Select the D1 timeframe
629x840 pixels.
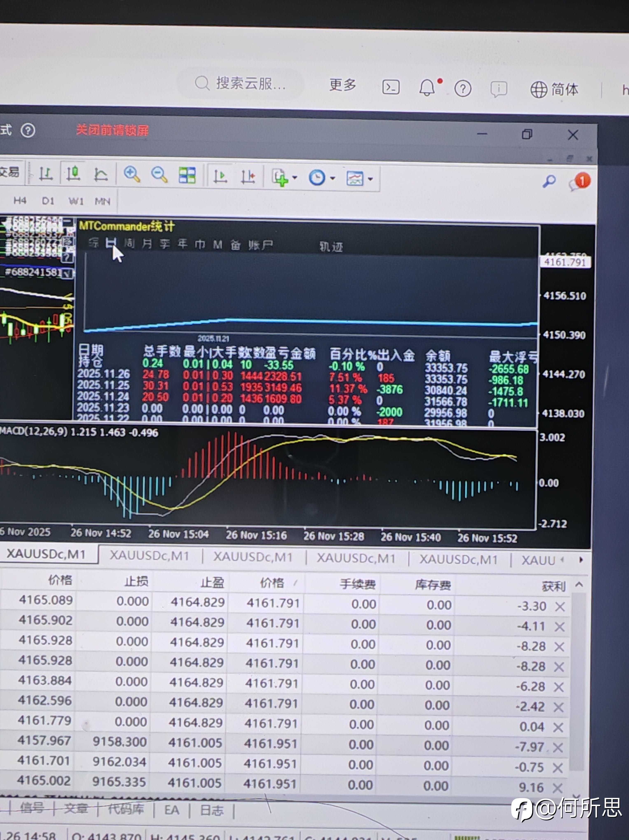click(x=48, y=201)
